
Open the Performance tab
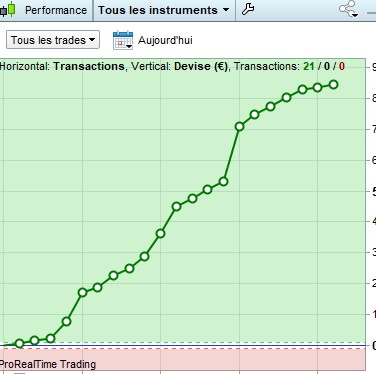56,10
